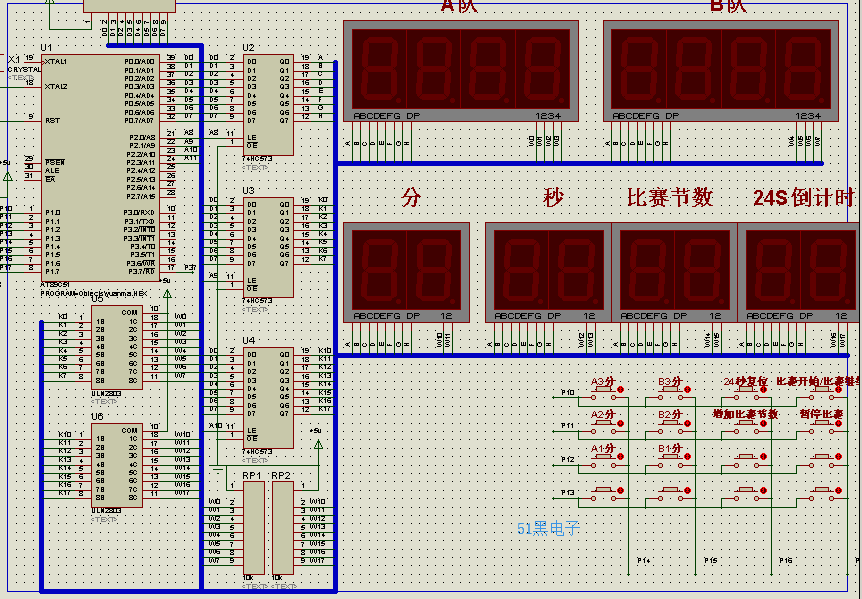The height and width of the screenshot is (599, 862).
Task: Select the X1 CRYSTAL component label
Action: pyautogui.click(x=24, y=64)
